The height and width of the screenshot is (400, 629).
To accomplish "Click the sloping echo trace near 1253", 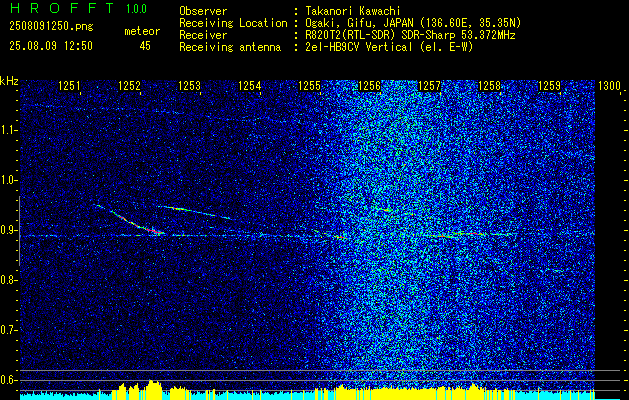I will click(x=195, y=211).
